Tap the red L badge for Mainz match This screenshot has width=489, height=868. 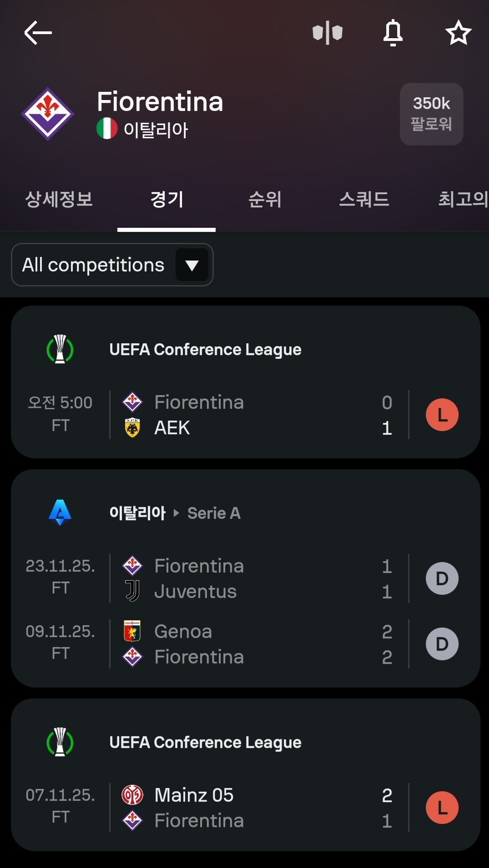[x=442, y=808]
